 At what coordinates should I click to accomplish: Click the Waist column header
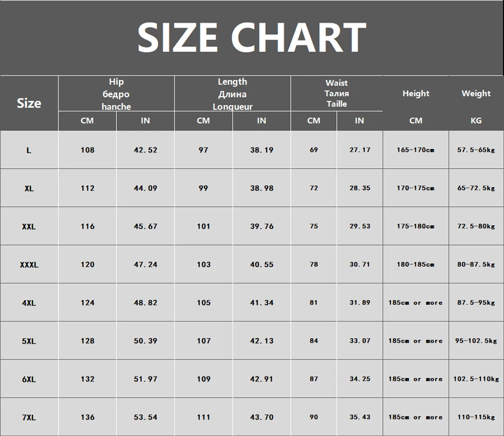point(337,94)
